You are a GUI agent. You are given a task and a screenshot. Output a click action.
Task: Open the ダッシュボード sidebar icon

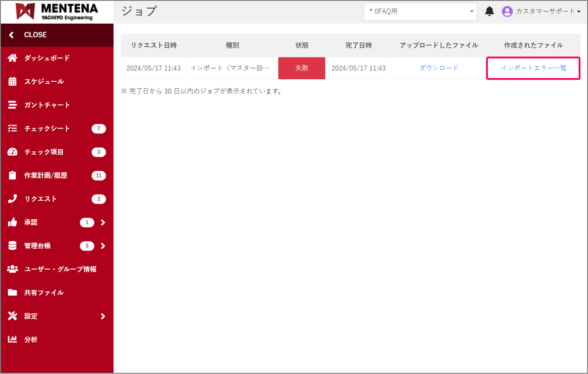click(x=12, y=58)
